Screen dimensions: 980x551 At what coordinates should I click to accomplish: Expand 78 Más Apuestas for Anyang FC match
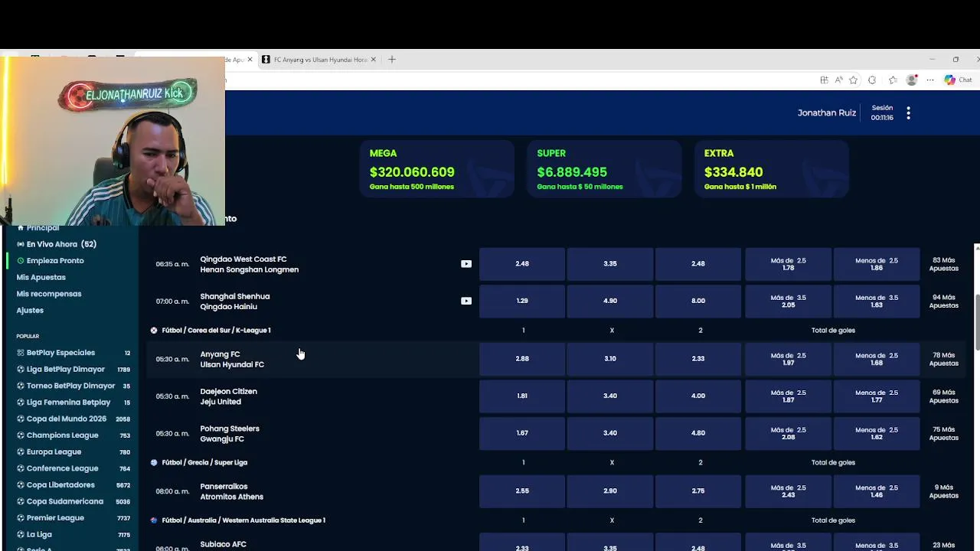(943, 360)
